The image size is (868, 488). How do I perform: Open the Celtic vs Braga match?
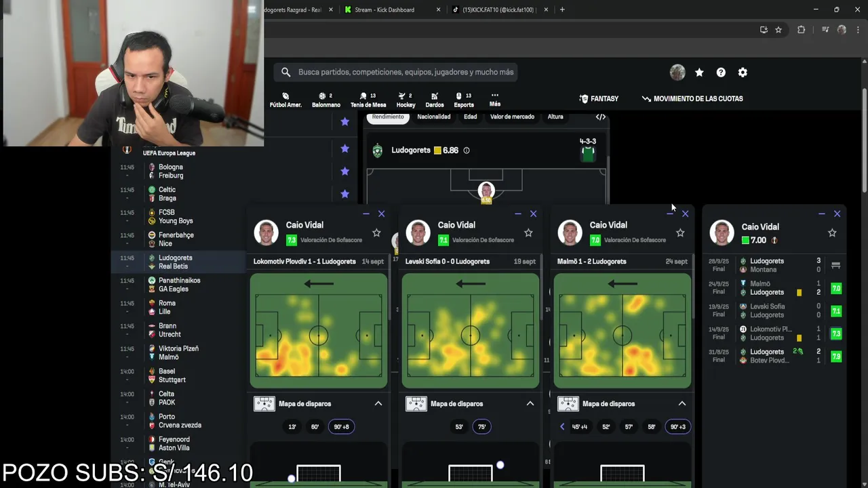pyautogui.click(x=178, y=194)
